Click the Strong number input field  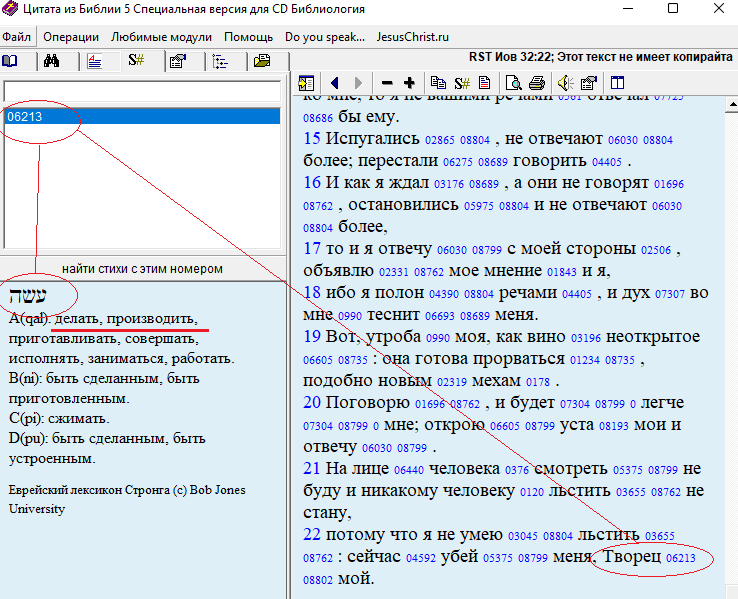(140, 93)
